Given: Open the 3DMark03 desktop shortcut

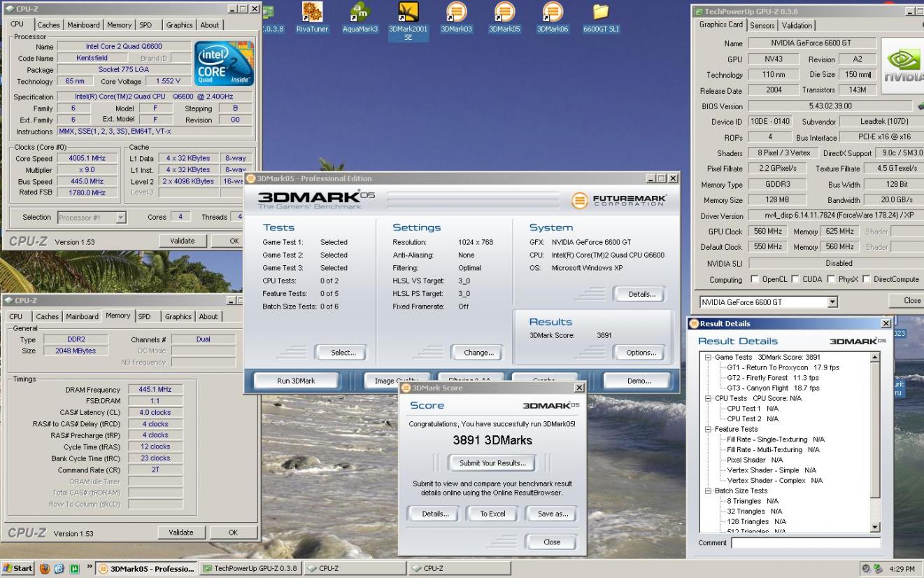Looking at the screenshot, I should 456,17.
